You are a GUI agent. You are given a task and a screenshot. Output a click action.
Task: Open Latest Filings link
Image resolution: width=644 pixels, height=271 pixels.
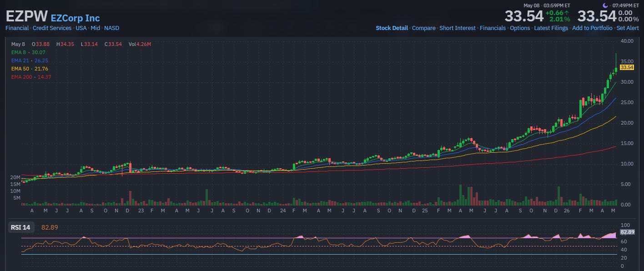click(x=551, y=28)
